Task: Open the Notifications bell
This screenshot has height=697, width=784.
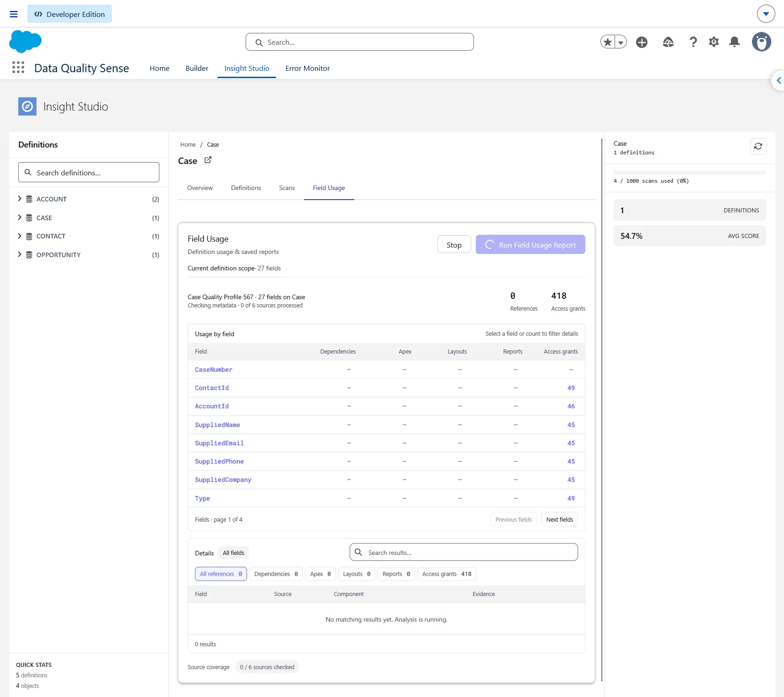Action: click(x=735, y=42)
